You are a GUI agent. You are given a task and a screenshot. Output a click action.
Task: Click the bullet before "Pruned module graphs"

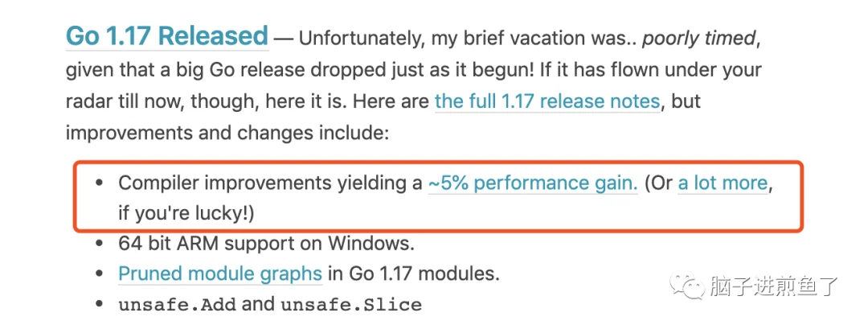[x=100, y=274]
